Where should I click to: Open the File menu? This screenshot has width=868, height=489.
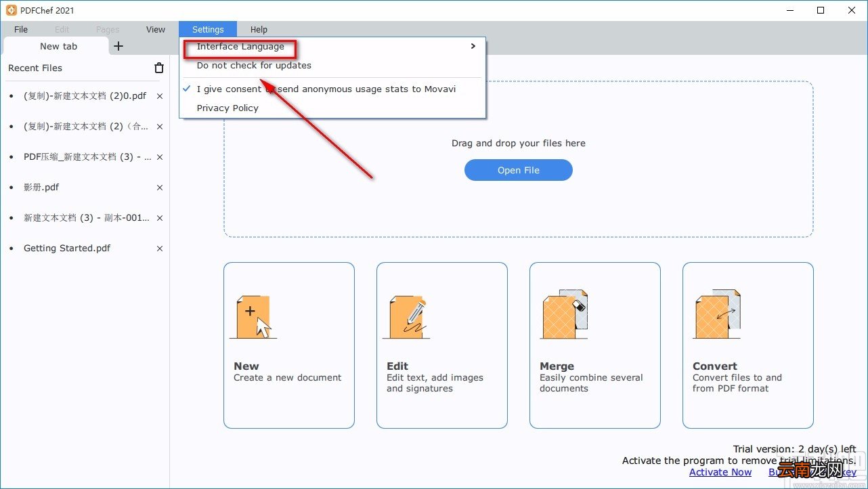[x=21, y=29]
